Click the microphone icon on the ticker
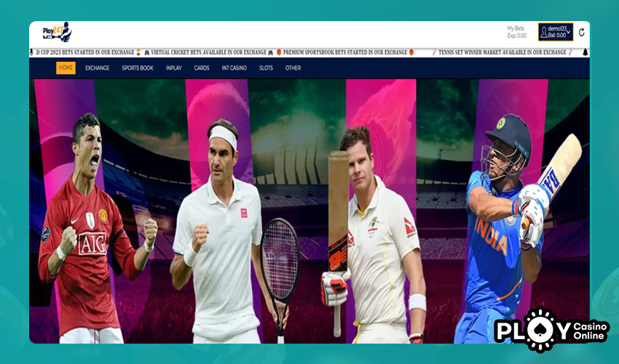 (x=31, y=52)
